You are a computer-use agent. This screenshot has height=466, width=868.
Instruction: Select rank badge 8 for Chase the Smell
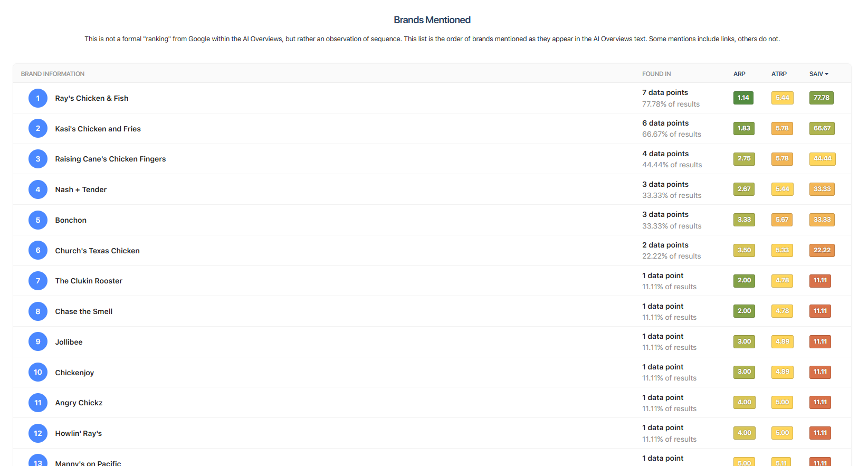coord(38,311)
